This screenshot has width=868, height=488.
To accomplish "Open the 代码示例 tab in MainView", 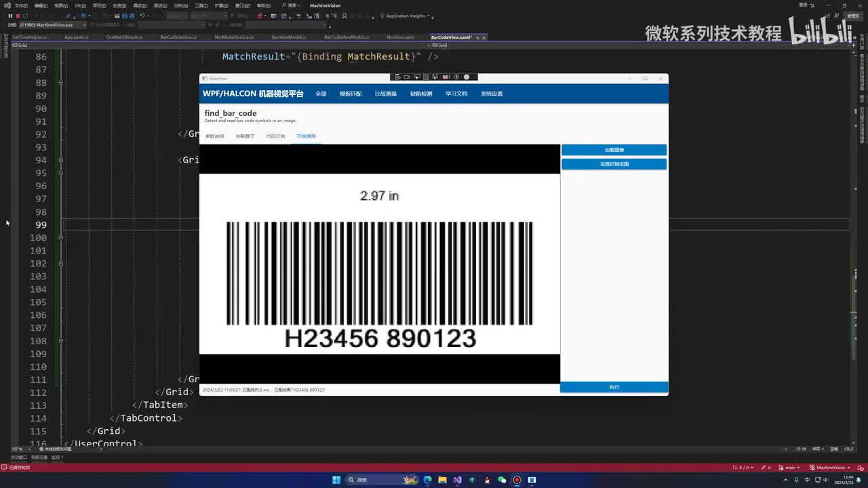I will click(275, 136).
